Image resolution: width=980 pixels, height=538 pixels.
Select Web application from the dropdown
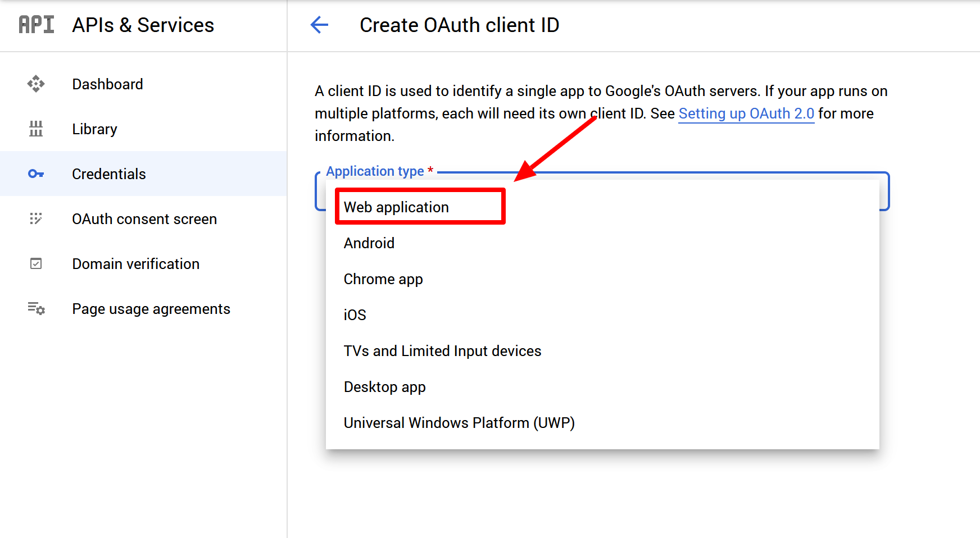coord(396,207)
